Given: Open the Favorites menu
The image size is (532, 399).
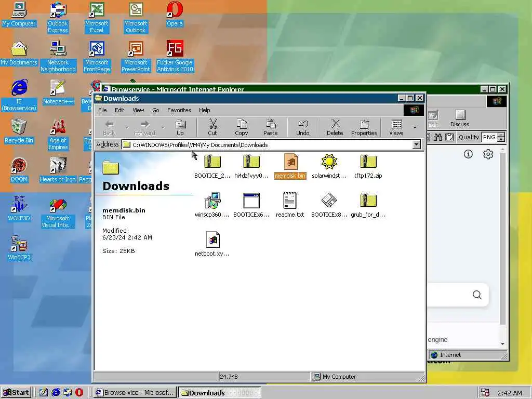Looking at the screenshot, I should point(179,110).
